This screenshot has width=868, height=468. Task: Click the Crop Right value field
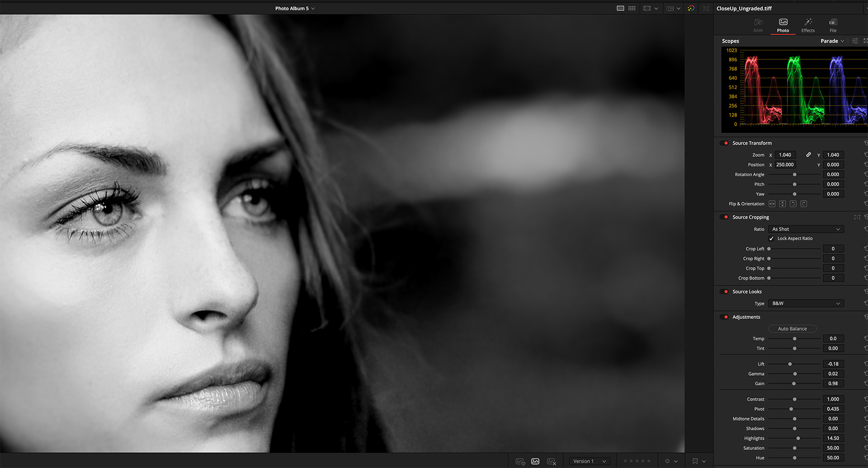tap(833, 258)
